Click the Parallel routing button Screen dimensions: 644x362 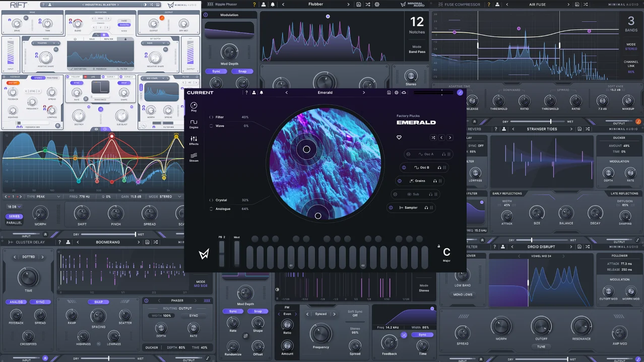coord(14,222)
